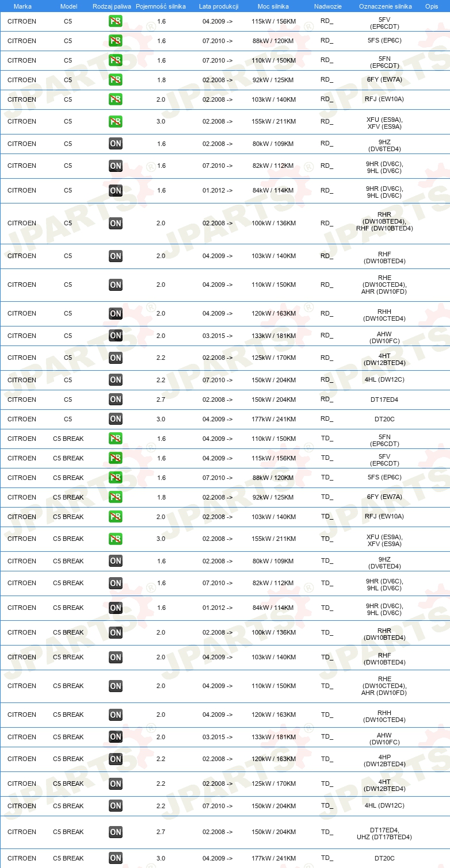Click the Nadwozie column header

[328, 6]
